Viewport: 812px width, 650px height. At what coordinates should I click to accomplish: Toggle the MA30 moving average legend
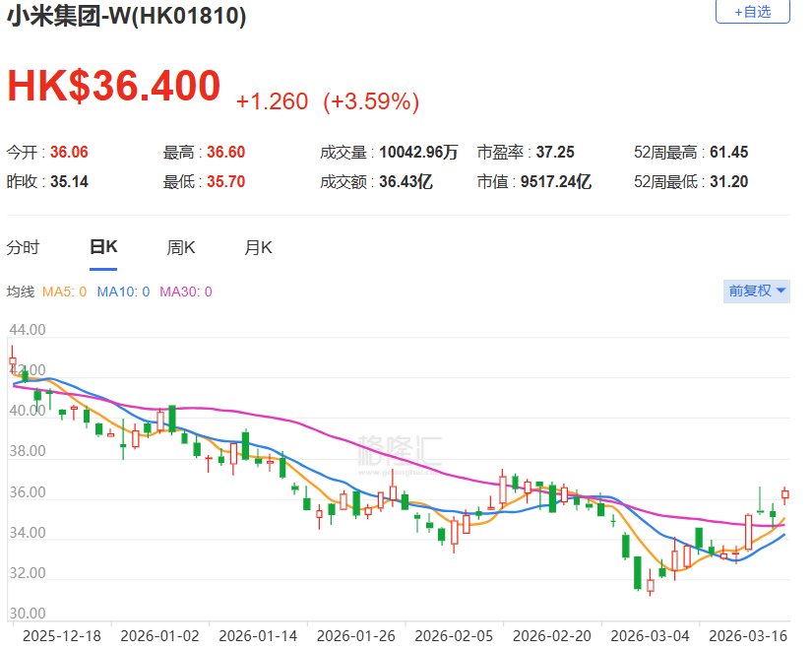point(186,292)
